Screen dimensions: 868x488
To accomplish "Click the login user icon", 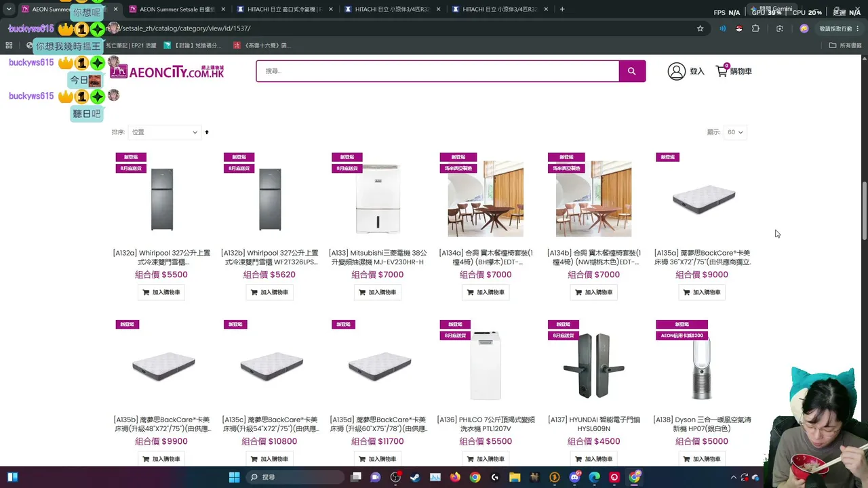I will click(x=676, y=71).
